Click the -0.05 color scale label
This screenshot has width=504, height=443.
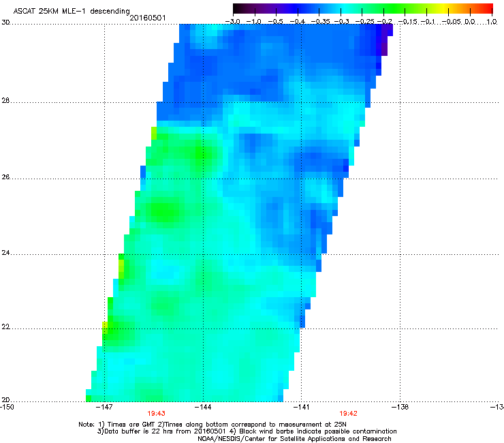452,22
